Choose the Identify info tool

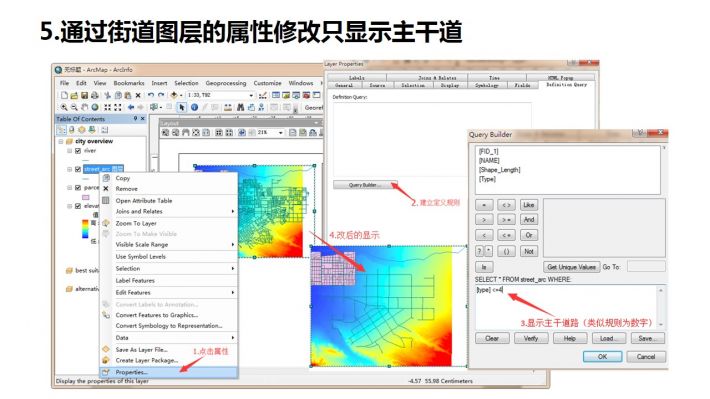pos(194,107)
